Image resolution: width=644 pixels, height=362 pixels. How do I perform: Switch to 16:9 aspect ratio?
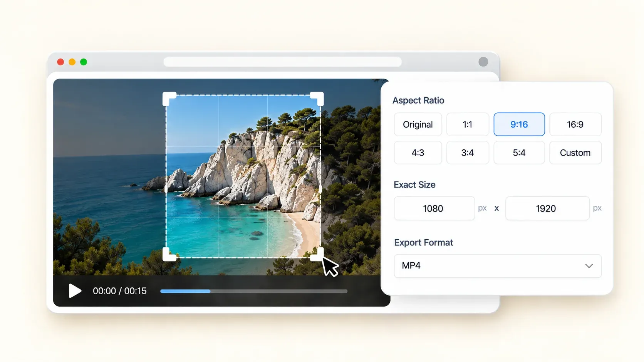click(x=575, y=124)
